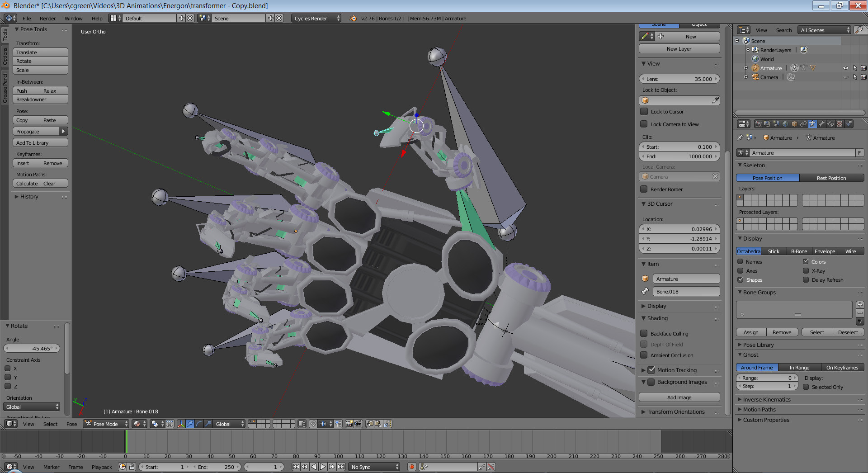Viewport: 868px width, 473px height.
Task: Open the Texture properties tab (checker icon)
Action: [840, 124]
